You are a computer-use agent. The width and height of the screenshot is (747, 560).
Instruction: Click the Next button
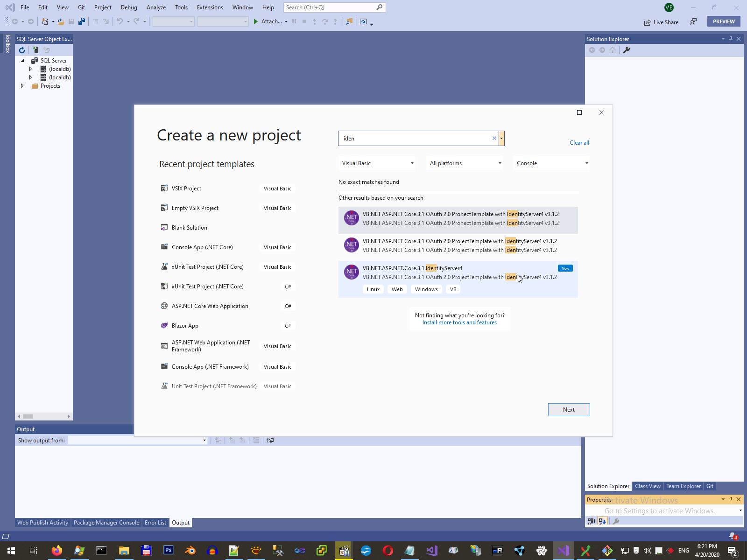pyautogui.click(x=569, y=410)
